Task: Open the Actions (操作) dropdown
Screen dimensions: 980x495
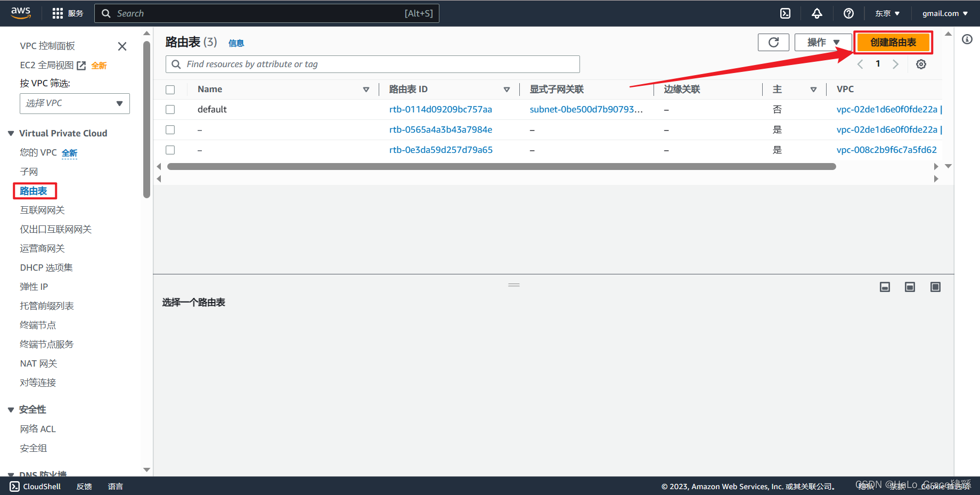Action: click(823, 42)
